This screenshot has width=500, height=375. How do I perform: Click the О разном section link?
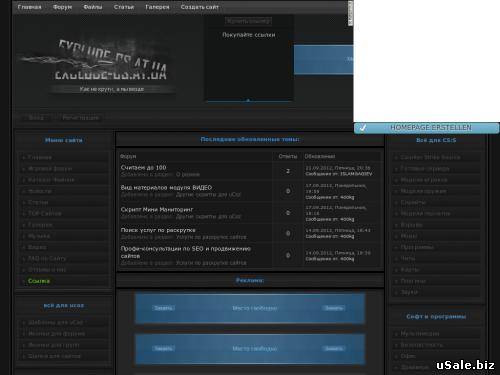(x=188, y=174)
